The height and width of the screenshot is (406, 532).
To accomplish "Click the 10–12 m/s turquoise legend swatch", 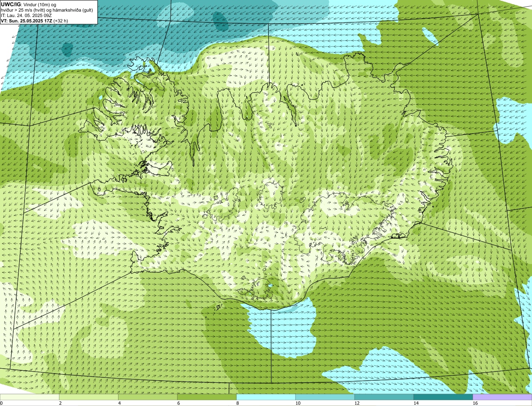I will pos(325,397).
